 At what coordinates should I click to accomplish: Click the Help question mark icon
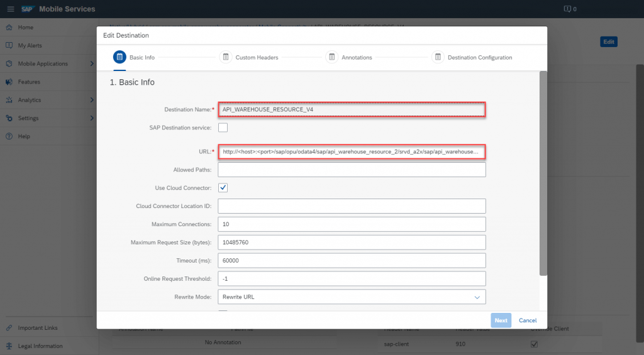tap(9, 136)
